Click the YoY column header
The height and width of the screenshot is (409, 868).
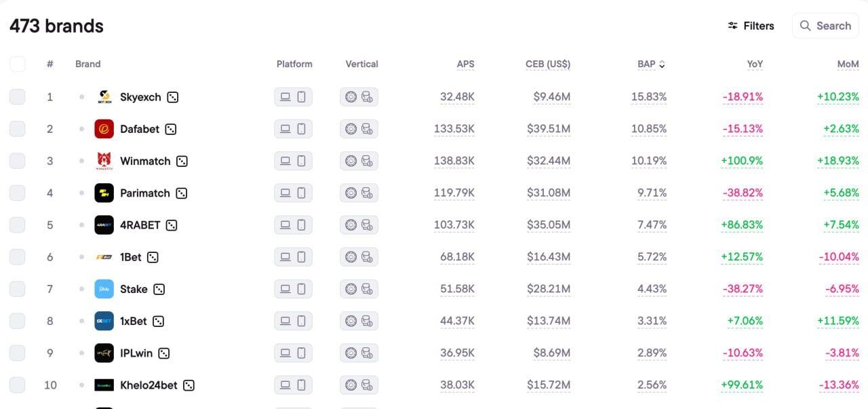[x=755, y=64]
